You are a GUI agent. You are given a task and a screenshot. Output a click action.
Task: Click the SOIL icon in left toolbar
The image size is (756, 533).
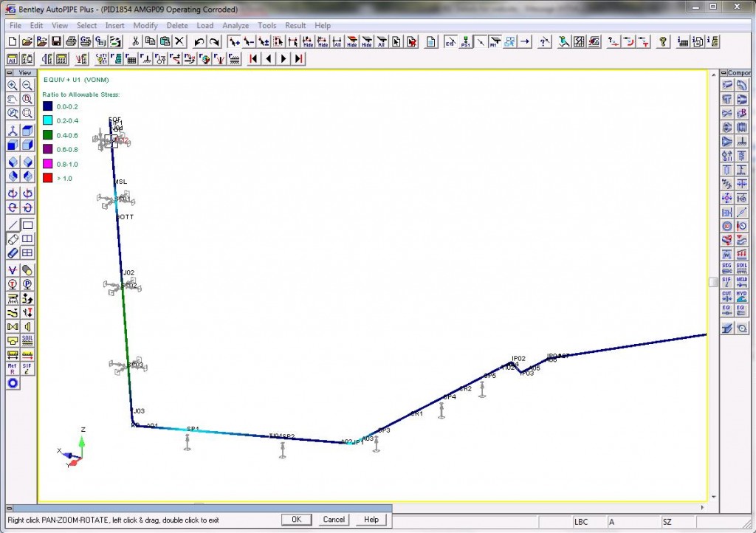tap(27, 340)
